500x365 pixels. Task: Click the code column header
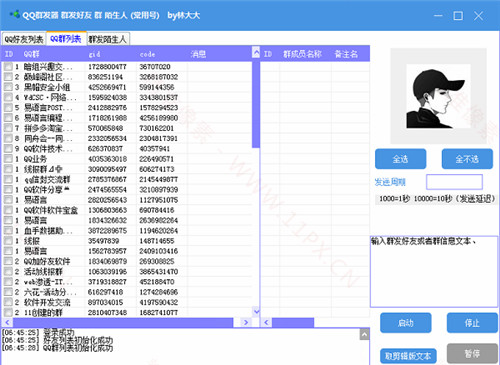click(147, 54)
